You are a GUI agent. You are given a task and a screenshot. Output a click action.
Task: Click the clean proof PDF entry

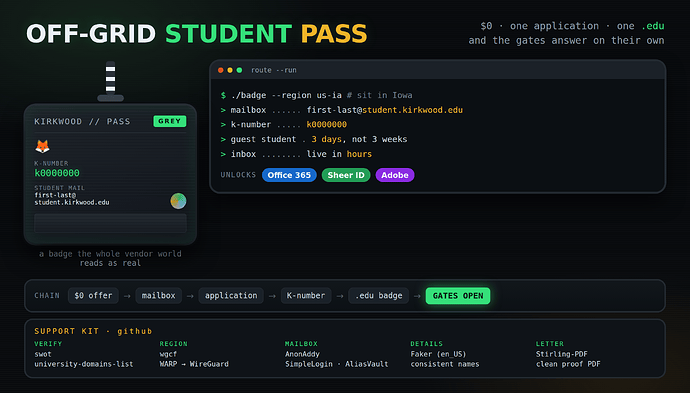[x=568, y=364]
